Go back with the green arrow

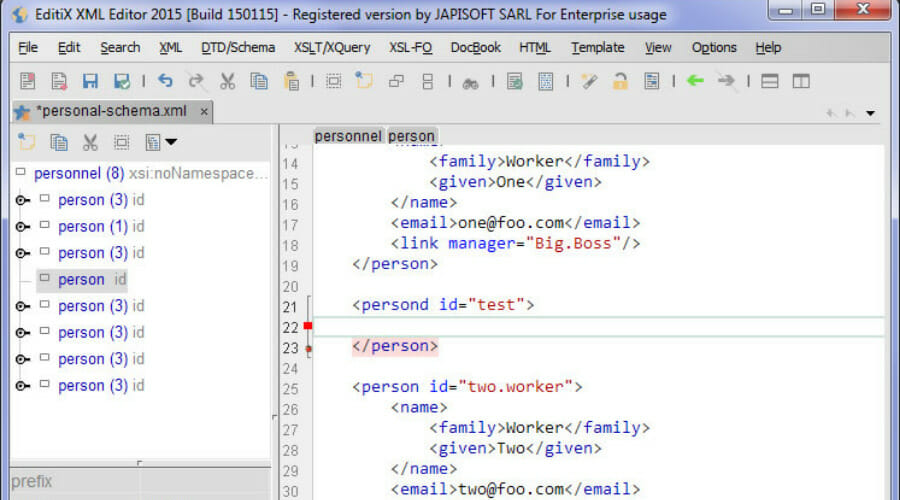coord(695,81)
